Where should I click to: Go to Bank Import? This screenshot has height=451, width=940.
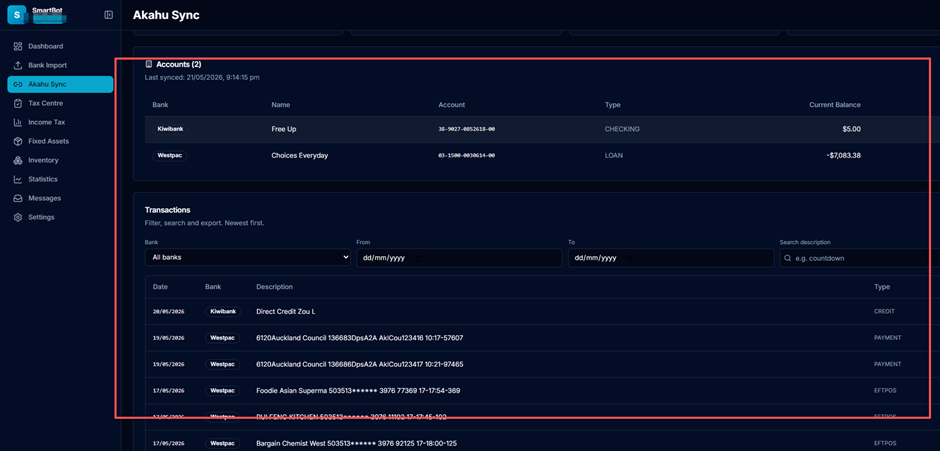tap(60, 65)
